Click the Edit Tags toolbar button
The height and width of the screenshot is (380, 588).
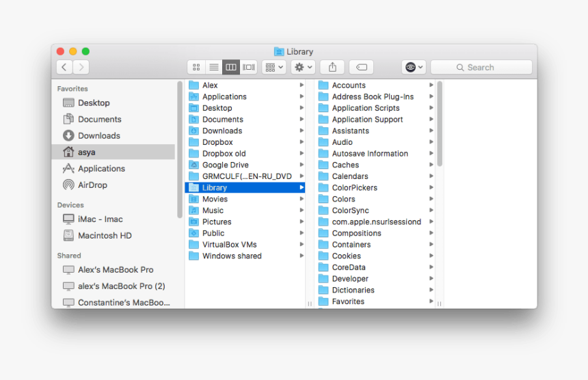361,67
